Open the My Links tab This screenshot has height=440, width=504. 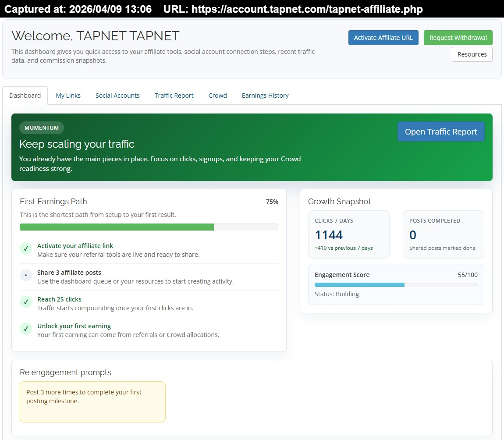68,96
